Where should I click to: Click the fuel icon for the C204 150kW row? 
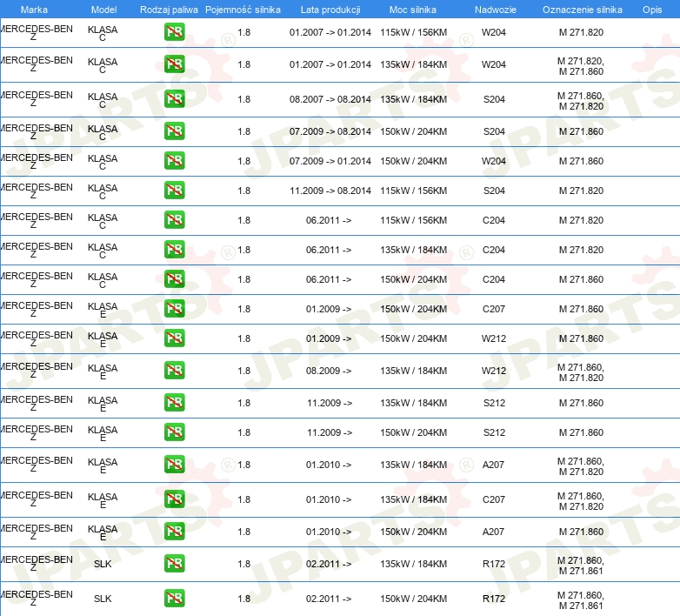point(174,279)
